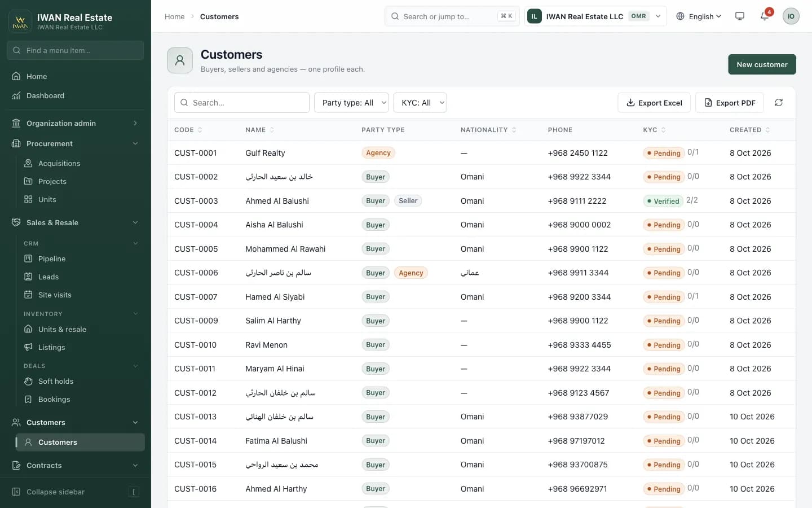Sort table by Name column
The image size is (812, 508).
(259, 130)
